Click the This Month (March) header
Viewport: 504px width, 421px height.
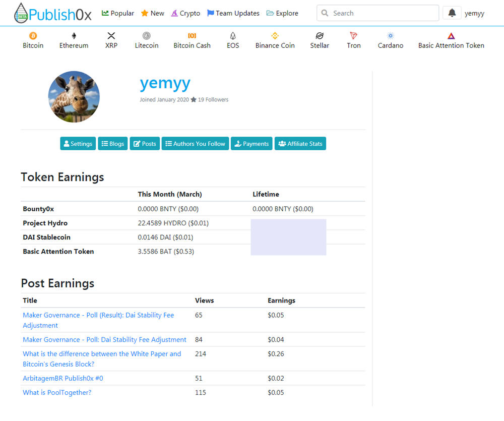[170, 194]
